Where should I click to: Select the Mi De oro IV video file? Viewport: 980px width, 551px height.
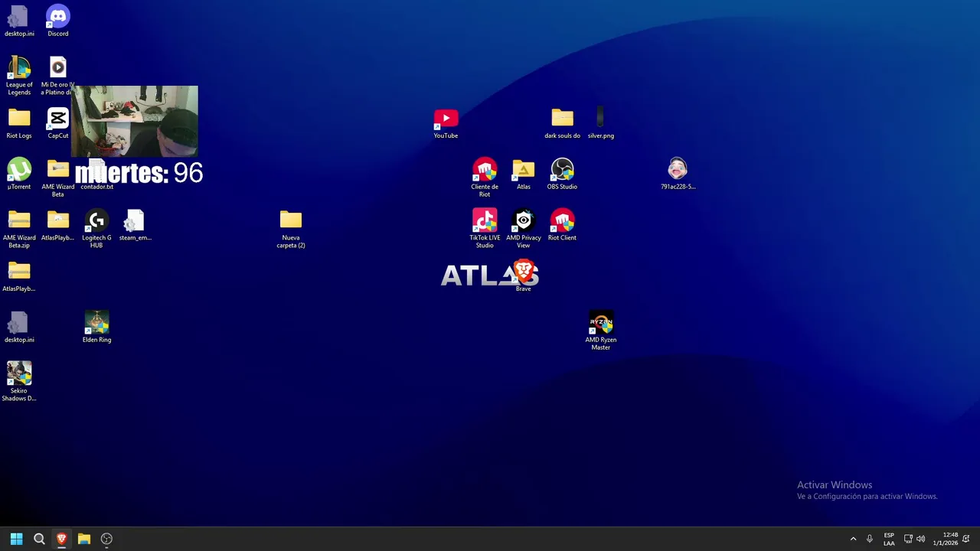(x=58, y=76)
